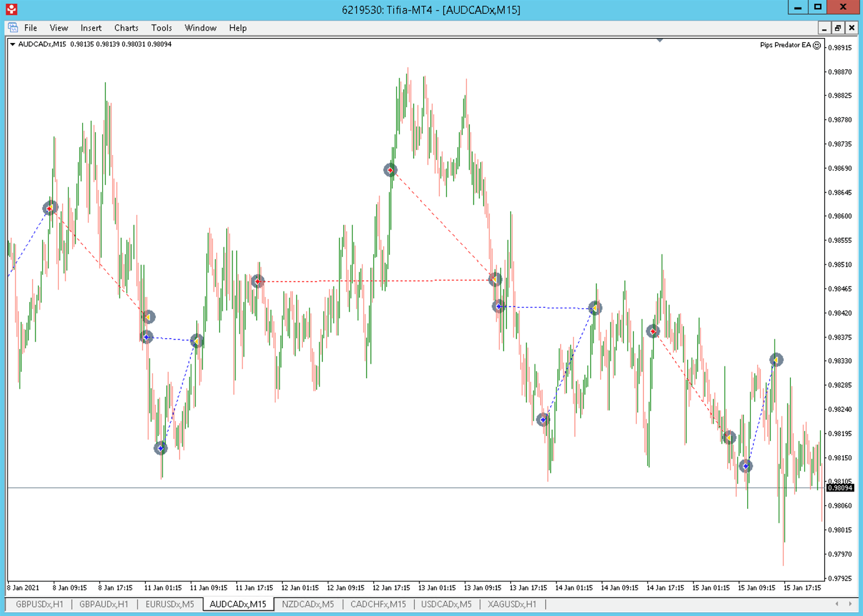Select the NZDCADx,M5 chart tab
863x616 pixels.
point(308,604)
